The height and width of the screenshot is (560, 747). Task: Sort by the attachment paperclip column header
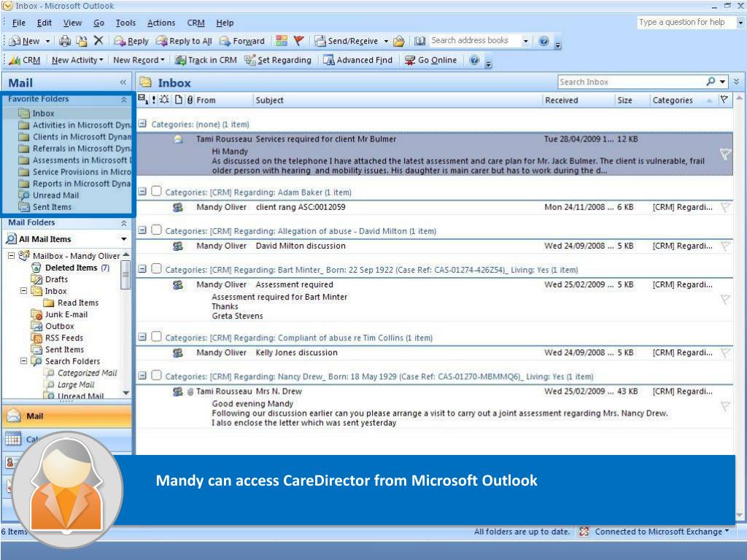190,100
